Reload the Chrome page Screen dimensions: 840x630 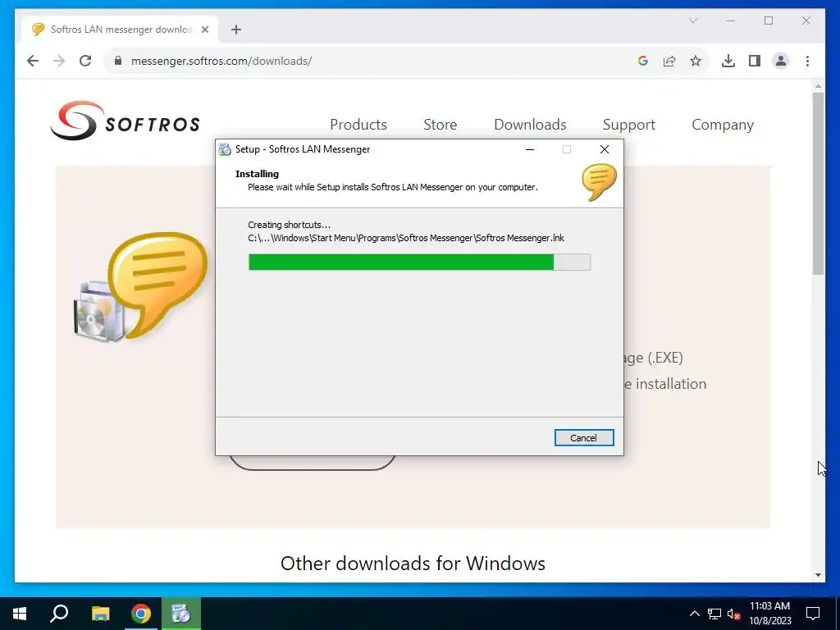85,61
